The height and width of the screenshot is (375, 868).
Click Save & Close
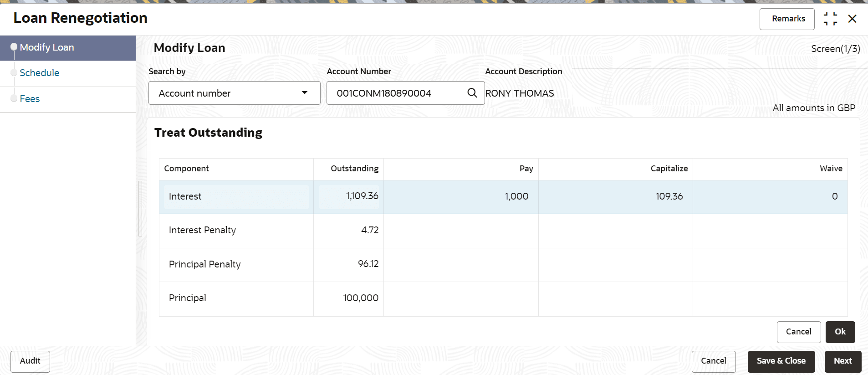tap(781, 361)
